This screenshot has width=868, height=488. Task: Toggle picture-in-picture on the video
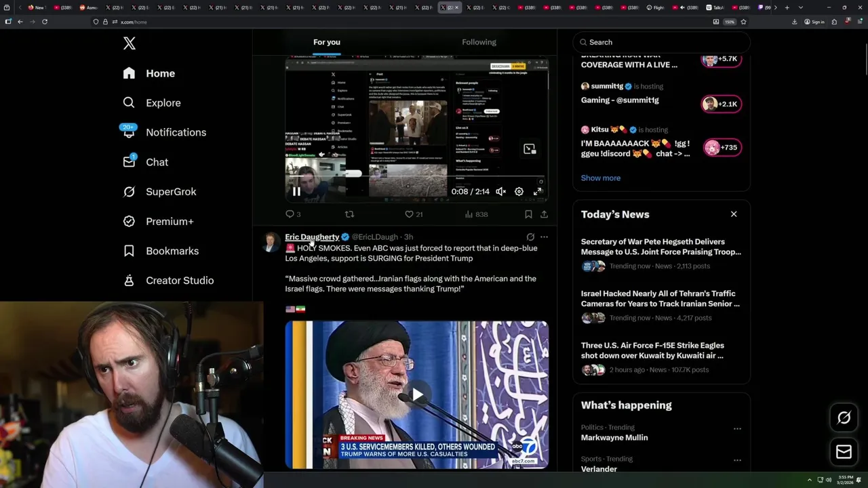click(530, 149)
